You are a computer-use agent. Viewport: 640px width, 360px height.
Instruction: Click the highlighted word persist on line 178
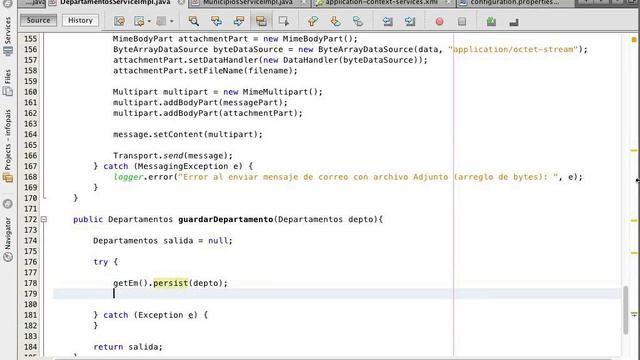coord(171,283)
